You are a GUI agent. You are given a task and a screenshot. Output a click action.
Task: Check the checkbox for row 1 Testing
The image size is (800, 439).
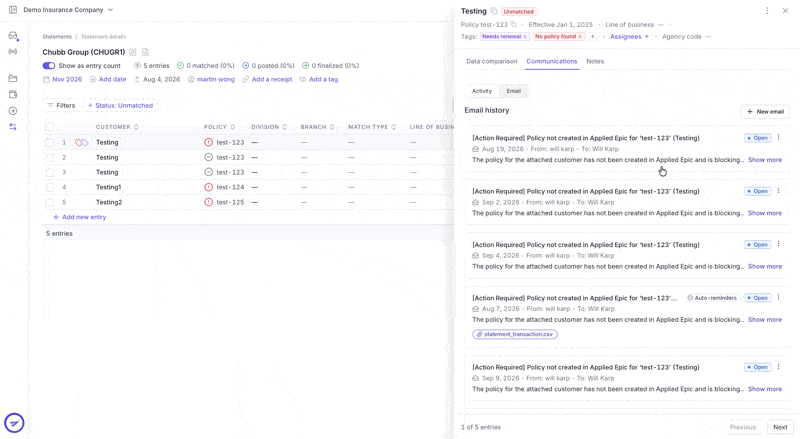pos(49,142)
